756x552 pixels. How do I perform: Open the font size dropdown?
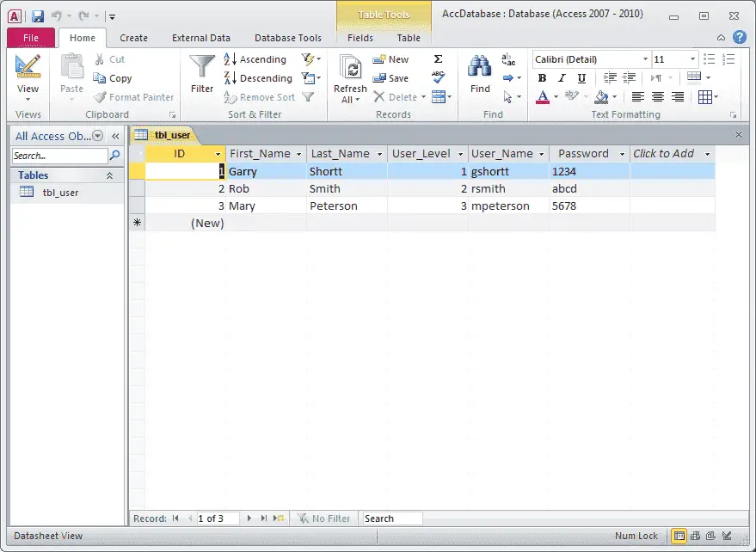693,59
